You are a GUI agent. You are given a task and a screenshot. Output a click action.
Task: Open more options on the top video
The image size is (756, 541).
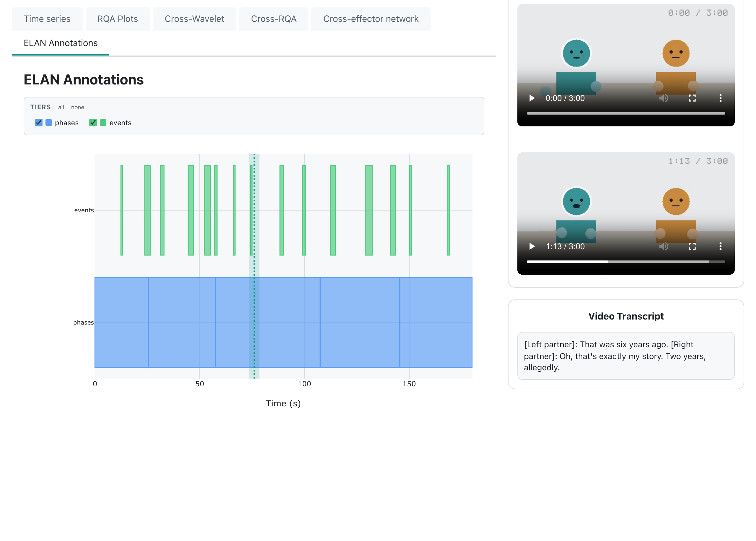(720, 98)
